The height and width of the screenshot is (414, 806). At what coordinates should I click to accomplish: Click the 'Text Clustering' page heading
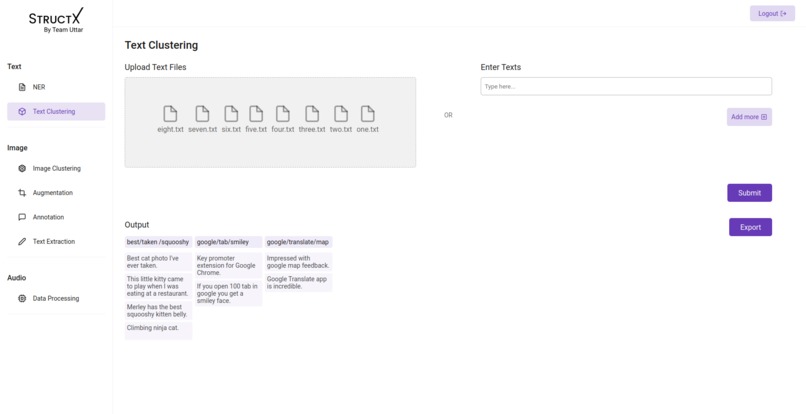coord(161,45)
